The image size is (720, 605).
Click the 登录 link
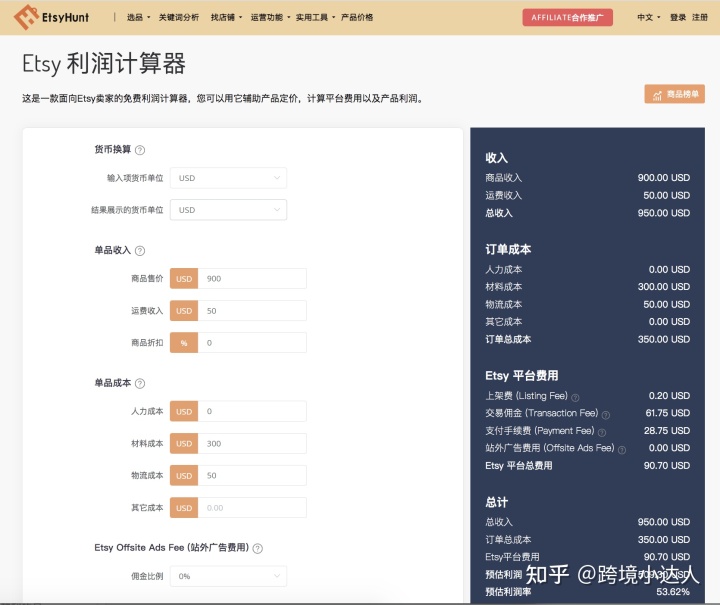point(677,17)
